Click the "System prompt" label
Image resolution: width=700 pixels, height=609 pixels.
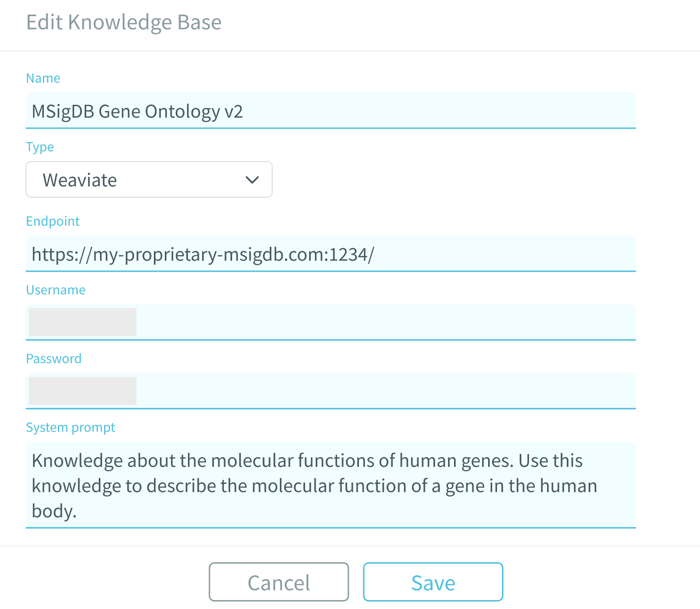[x=70, y=427]
